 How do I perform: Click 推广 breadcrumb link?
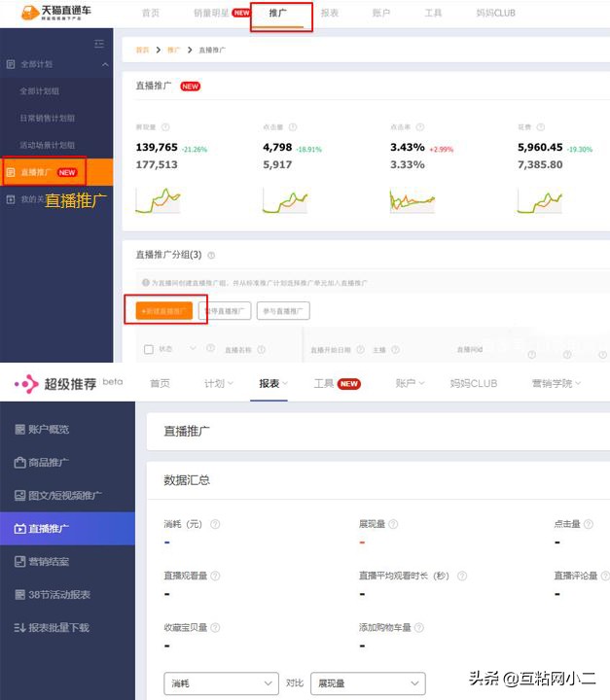[173, 50]
